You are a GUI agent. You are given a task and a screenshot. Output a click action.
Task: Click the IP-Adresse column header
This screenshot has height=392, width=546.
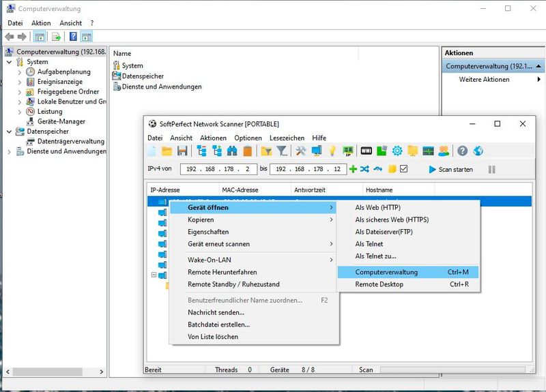pyautogui.click(x=182, y=190)
